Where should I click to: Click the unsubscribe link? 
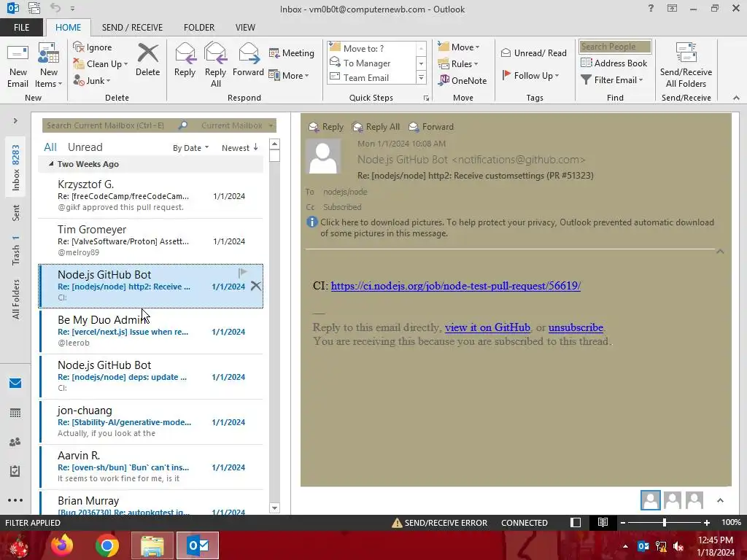576,327
